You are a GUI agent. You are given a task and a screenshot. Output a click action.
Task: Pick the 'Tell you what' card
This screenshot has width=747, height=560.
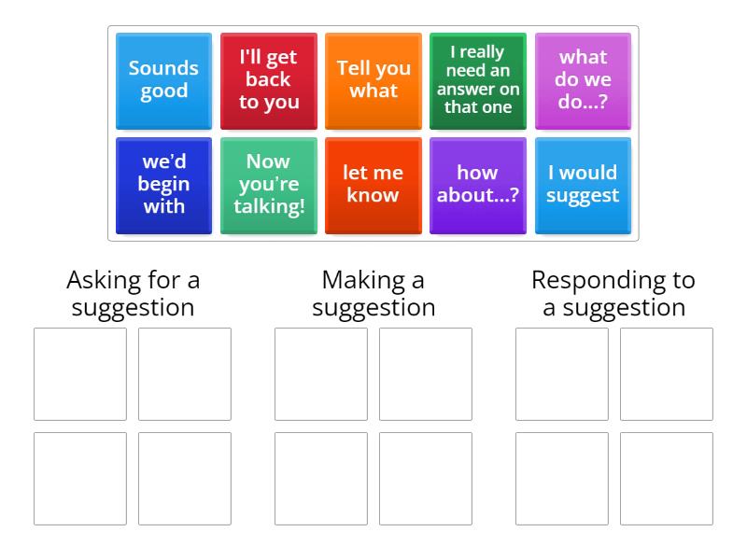(x=373, y=80)
